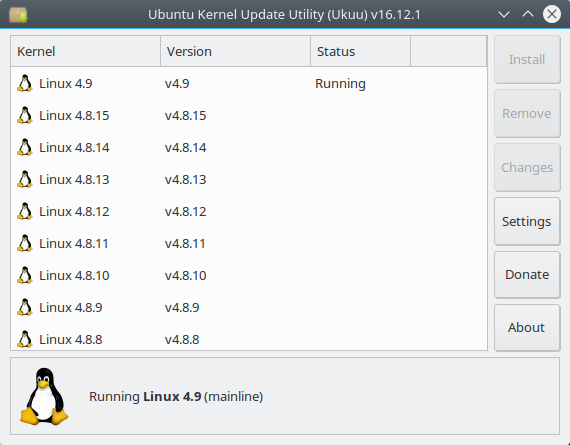Sort list by Version column header
The image size is (570, 445).
235,51
